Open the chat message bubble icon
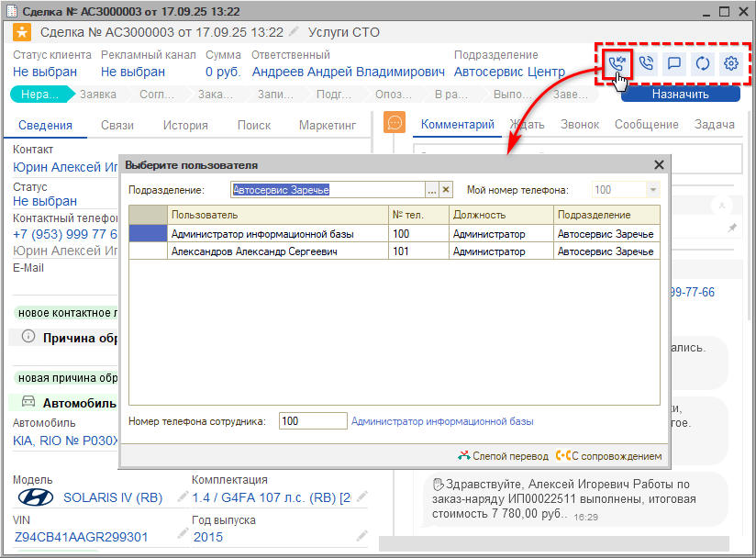756x558 pixels. pos(674,63)
